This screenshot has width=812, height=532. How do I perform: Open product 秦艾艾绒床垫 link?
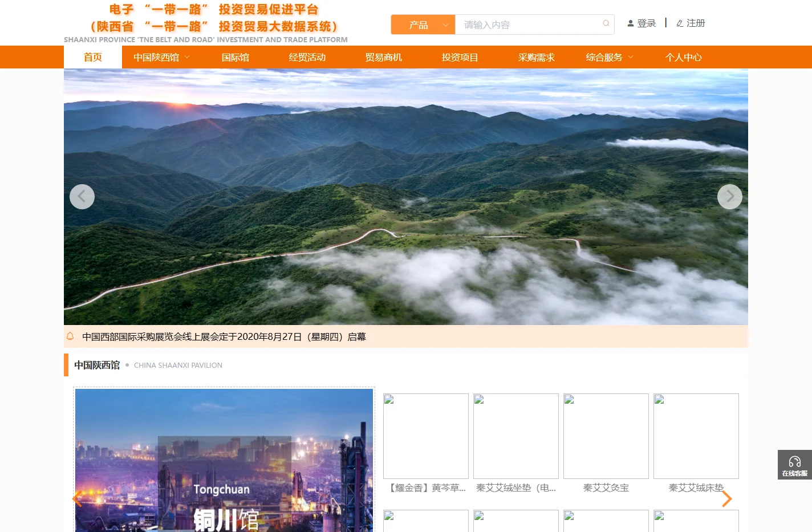pos(696,488)
